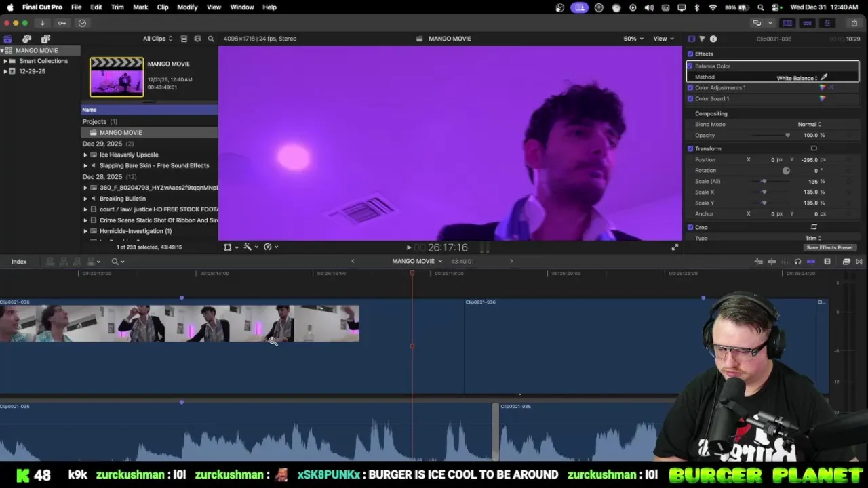Open the retiming speedometer dropdown
The width and height of the screenshot is (868, 488).
pos(271,247)
